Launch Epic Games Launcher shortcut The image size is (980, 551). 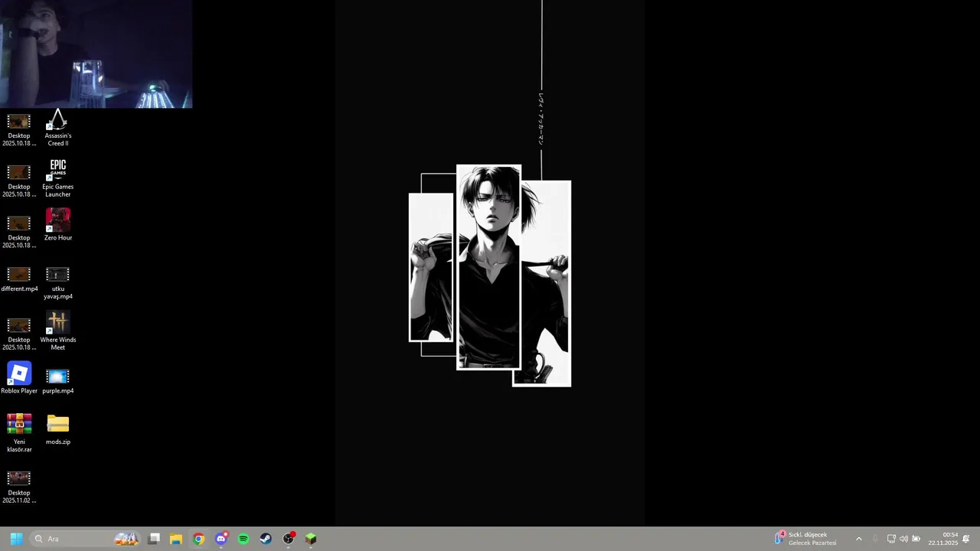click(x=57, y=179)
